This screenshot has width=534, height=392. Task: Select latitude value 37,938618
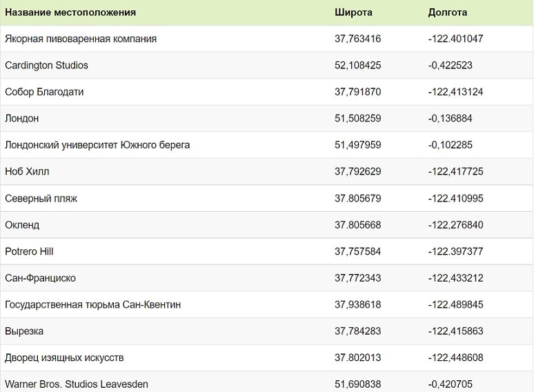coord(357,304)
